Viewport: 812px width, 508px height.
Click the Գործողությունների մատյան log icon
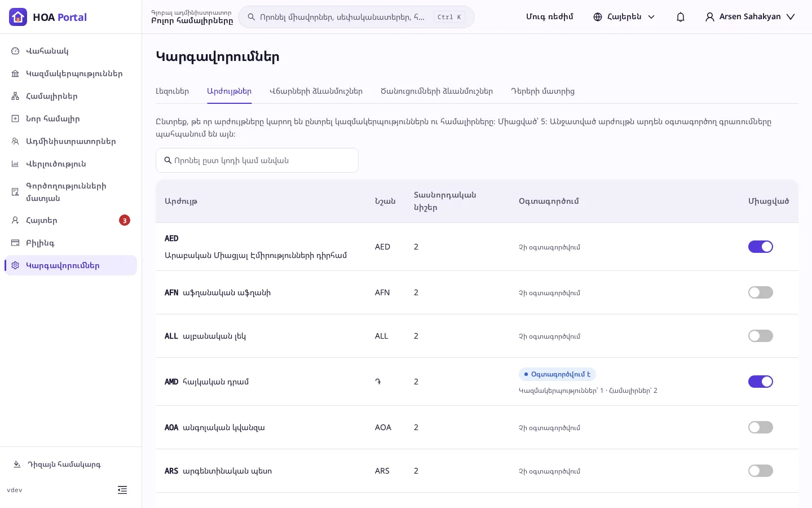coord(15,192)
